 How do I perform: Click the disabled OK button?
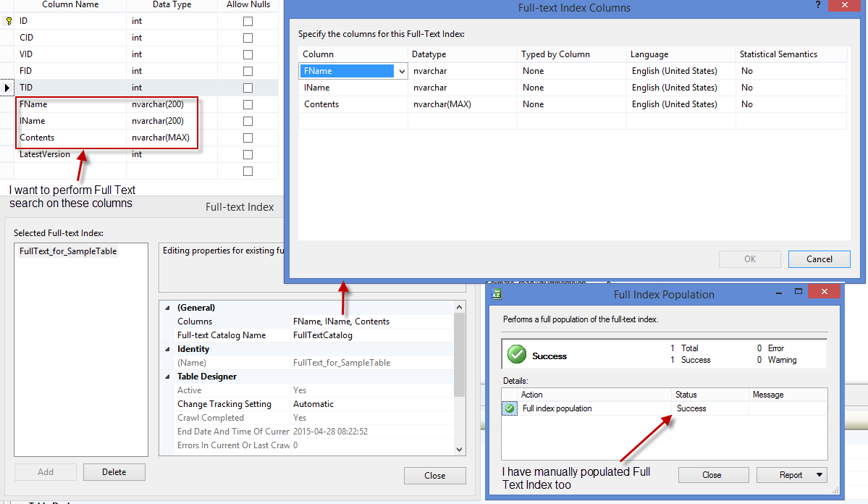[x=749, y=259]
